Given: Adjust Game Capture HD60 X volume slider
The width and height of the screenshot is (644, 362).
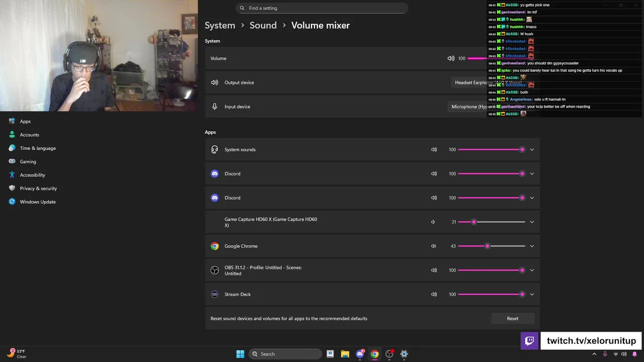Looking at the screenshot, I should coord(492,222).
